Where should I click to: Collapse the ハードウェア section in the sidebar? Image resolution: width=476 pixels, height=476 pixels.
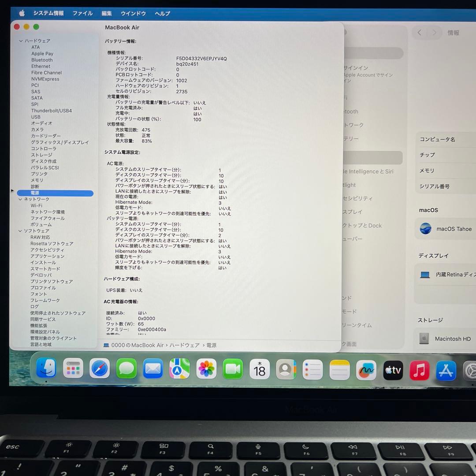[x=21, y=41]
